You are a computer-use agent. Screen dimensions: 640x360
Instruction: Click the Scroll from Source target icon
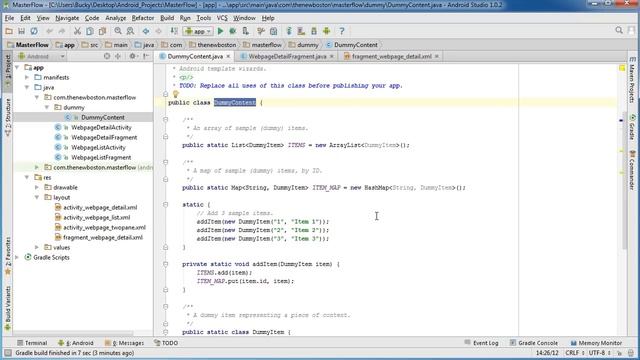pyautogui.click(x=107, y=56)
